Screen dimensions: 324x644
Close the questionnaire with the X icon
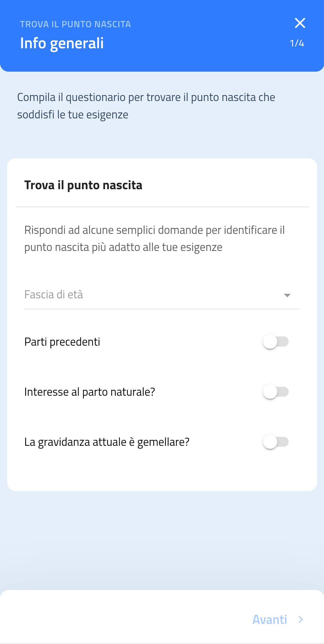coord(300,23)
